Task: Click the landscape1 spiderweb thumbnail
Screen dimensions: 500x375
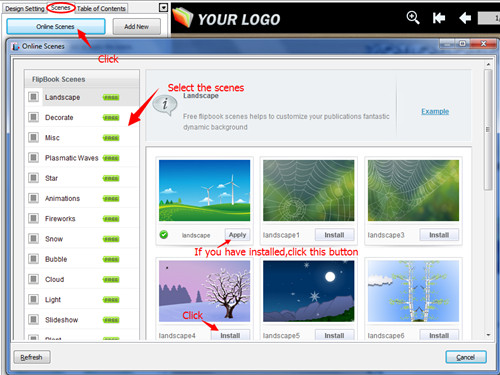Action: click(309, 190)
